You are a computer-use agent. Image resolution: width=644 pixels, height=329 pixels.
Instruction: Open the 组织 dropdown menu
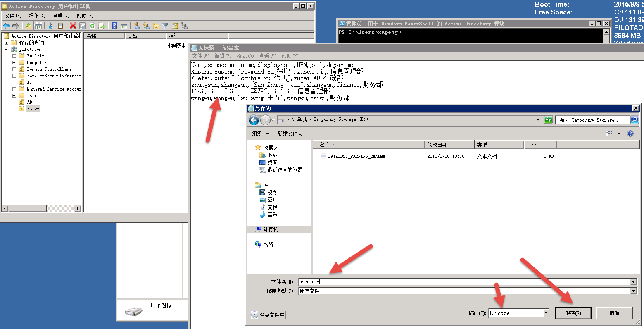(x=261, y=134)
